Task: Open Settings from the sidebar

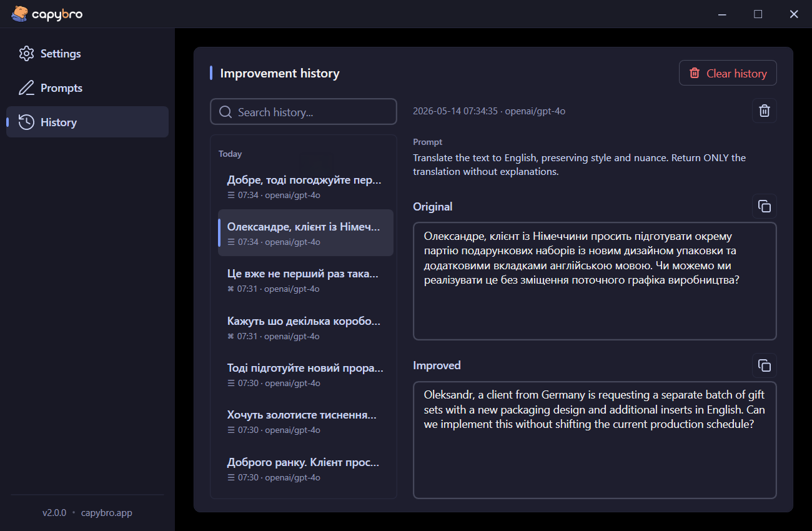Action: (87, 54)
